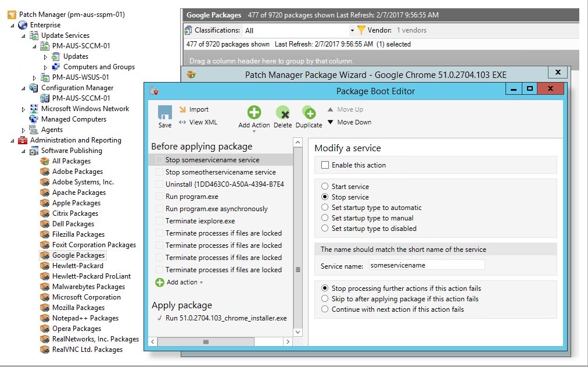Click the Enterprise globe icon in tree
Image resolution: width=588 pixels, height=367 pixels.
click(x=23, y=25)
